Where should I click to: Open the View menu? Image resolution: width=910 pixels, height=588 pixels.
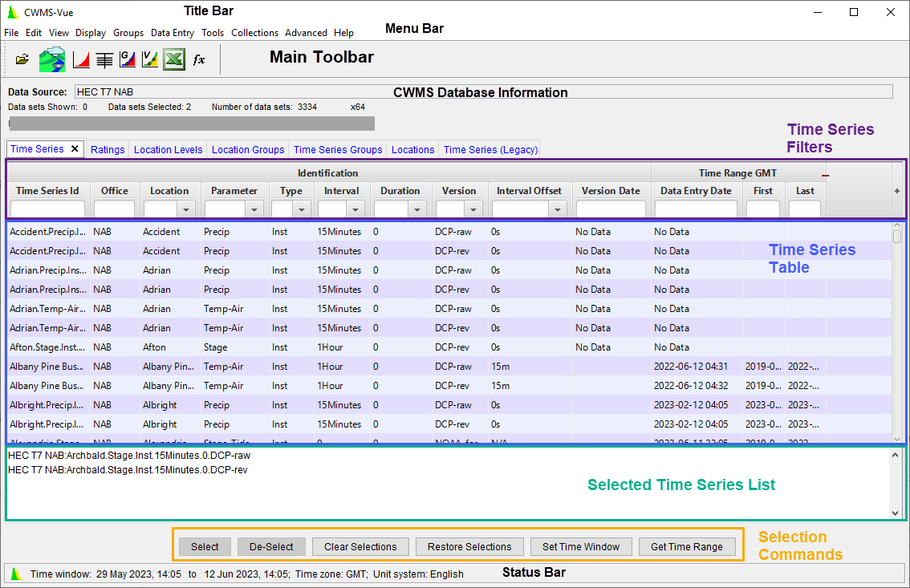pos(59,32)
